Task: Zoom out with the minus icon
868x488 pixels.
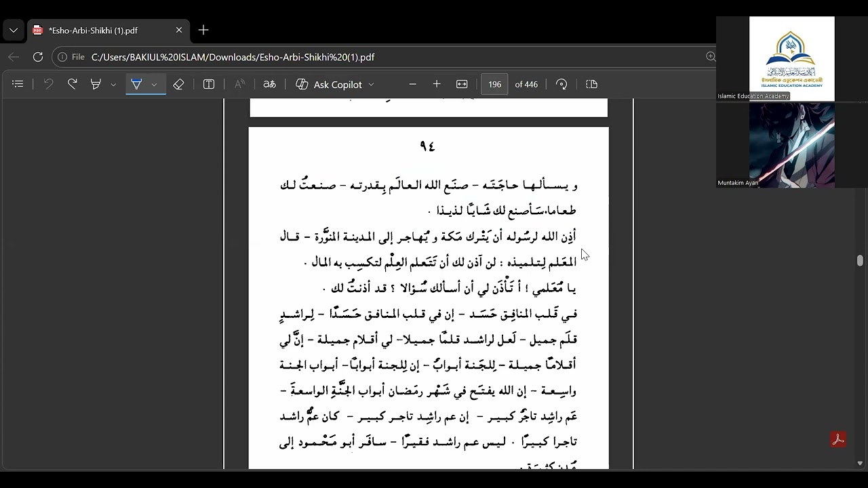Action: coord(412,84)
